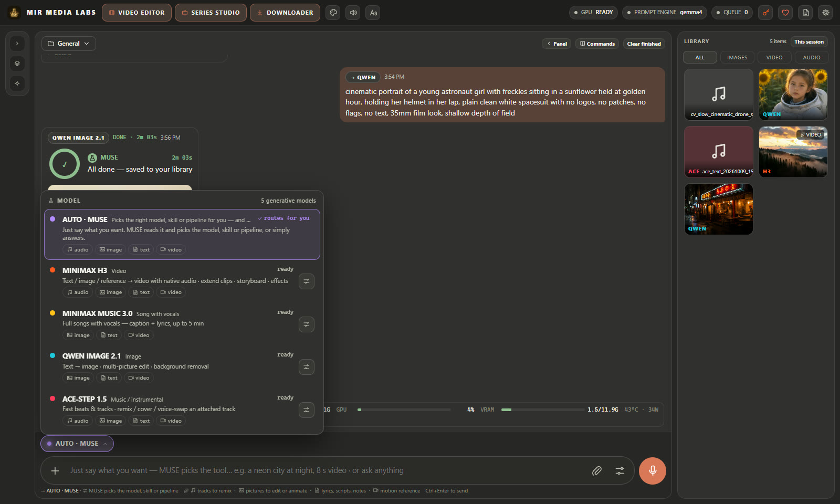Screen dimensions: 840x504
Task: Open the cv_slow_cinematic_drone audio item
Action: tap(719, 94)
